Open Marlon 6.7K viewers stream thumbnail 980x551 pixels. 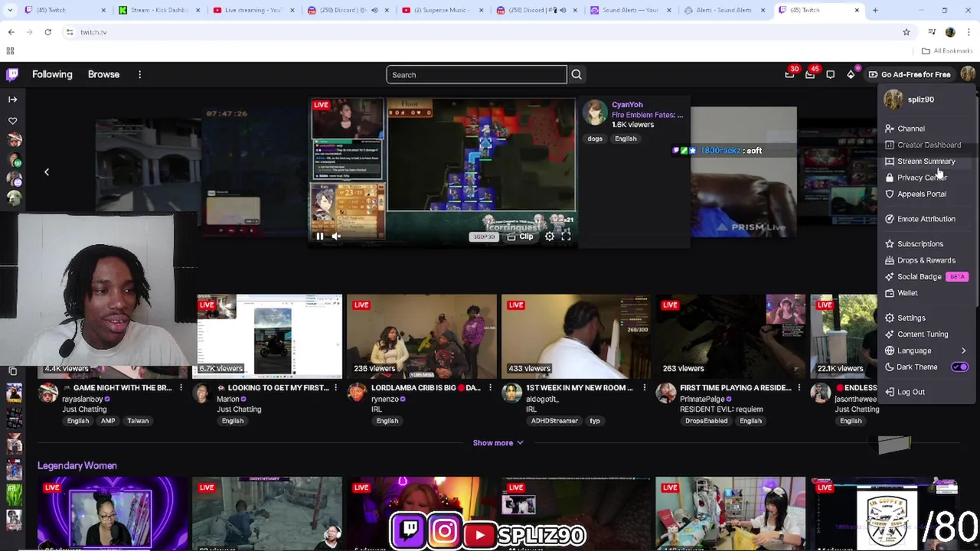point(266,337)
